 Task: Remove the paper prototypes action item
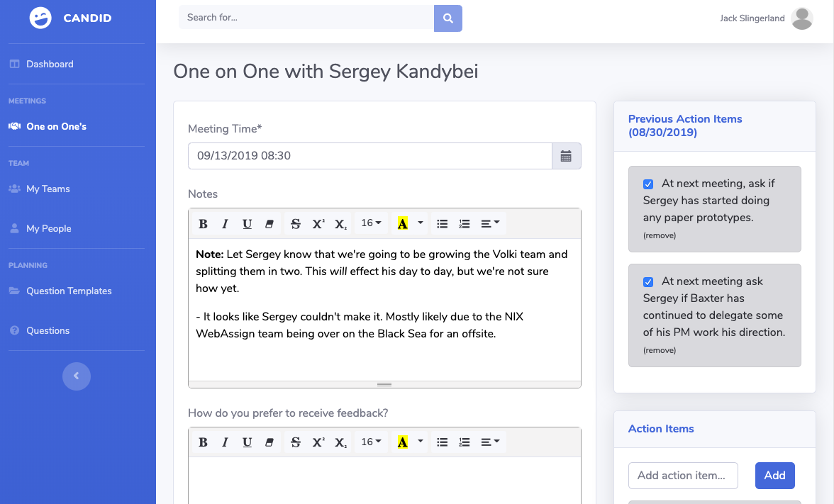[x=660, y=235]
